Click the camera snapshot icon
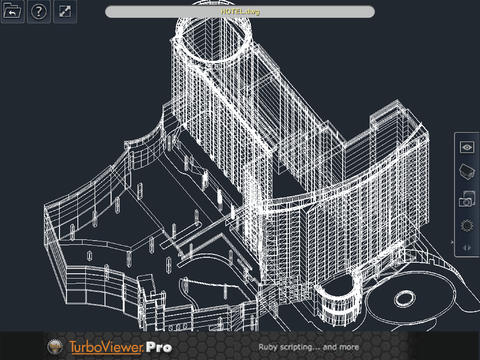 point(467,199)
